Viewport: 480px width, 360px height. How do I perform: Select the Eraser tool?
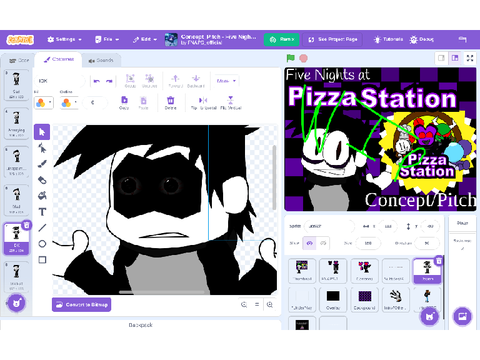[x=42, y=180]
